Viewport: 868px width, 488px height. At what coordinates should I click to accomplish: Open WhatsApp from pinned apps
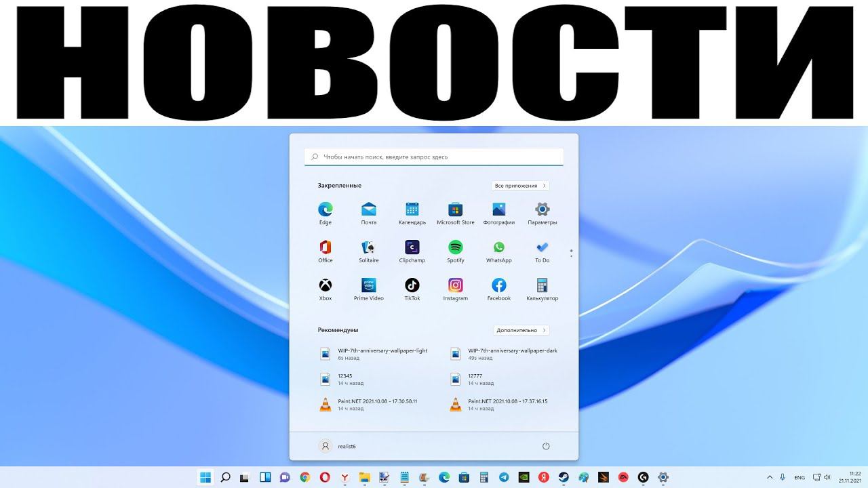(499, 251)
